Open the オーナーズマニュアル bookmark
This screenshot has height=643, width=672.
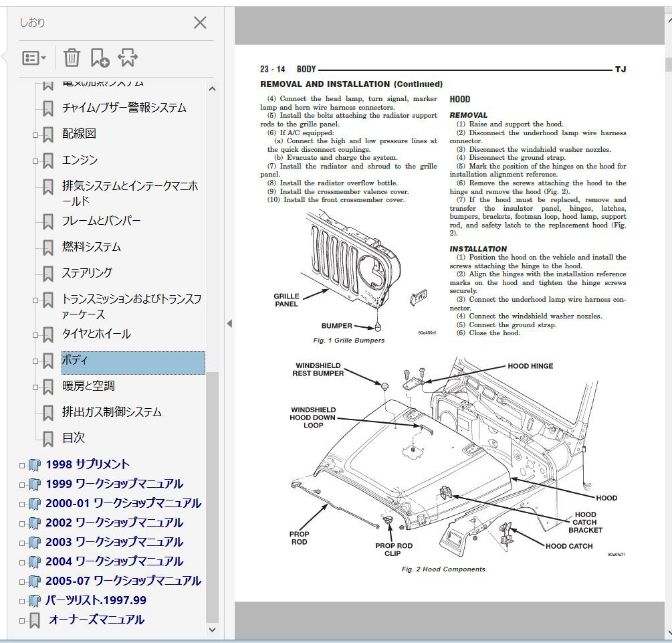pyautogui.click(x=96, y=620)
